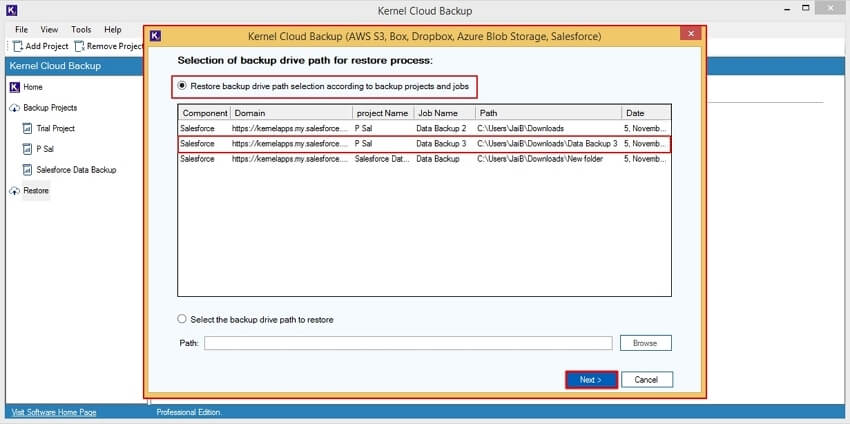Sort by the project Name column header
Viewport: 850px width, 424px height.
[x=383, y=113]
